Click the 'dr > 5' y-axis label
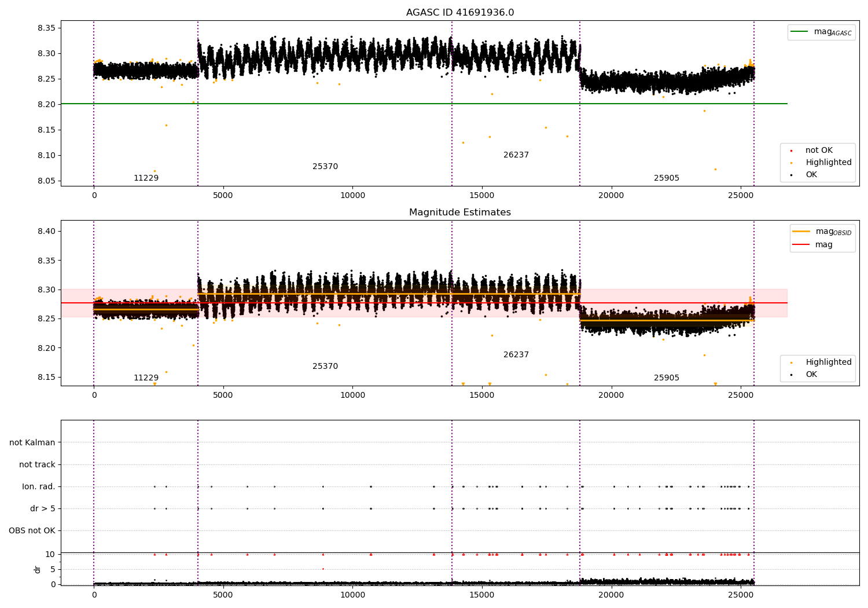 pyautogui.click(x=43, y=509)
